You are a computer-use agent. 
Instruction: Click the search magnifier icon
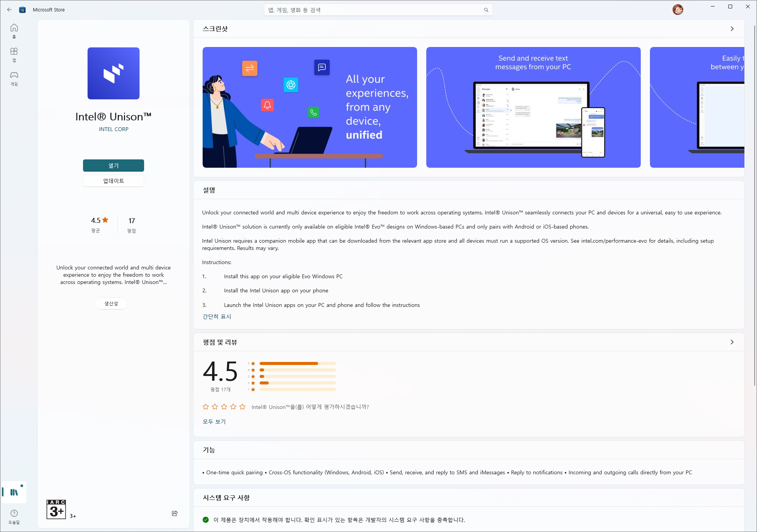click(x=486, y=10)
